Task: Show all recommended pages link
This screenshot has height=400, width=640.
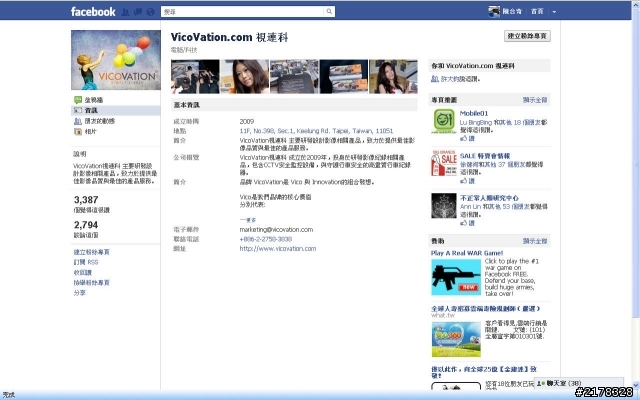Action: [x=535, y=100]
